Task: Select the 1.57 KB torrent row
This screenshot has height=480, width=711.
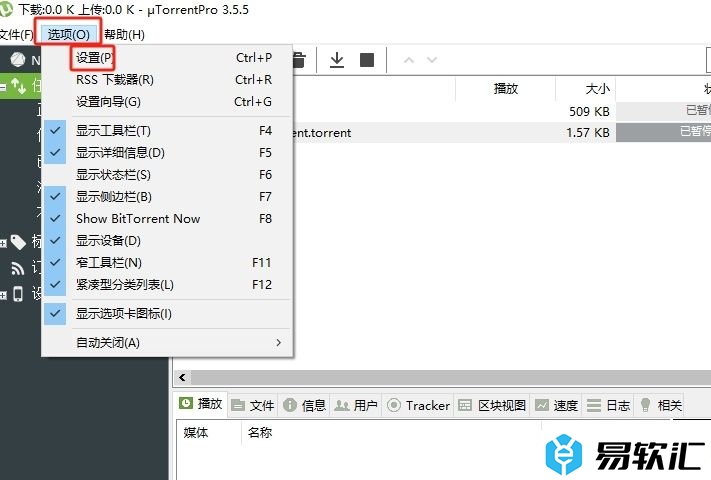Action: (502, 132)
